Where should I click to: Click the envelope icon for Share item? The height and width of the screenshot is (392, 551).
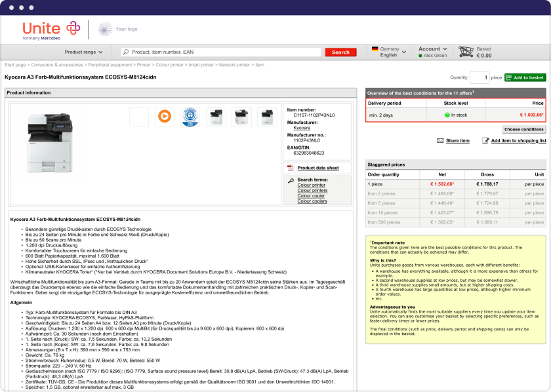pos(440,140)
